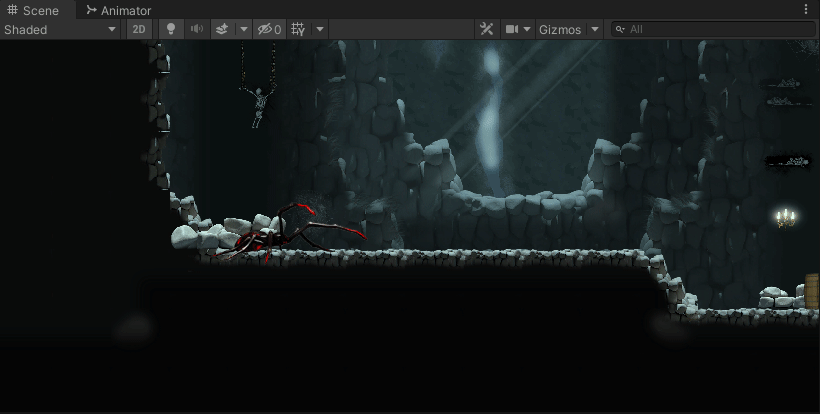Open the Gizmos dropdown arrow
This screenshot has height=414, width=820.
click(595, 29)
